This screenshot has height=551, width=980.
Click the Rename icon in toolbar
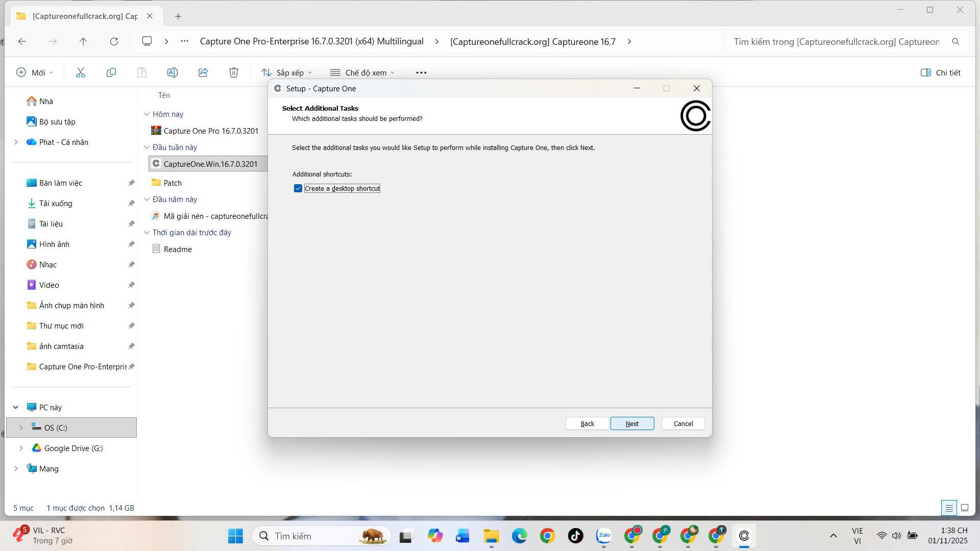coord(173,72)
